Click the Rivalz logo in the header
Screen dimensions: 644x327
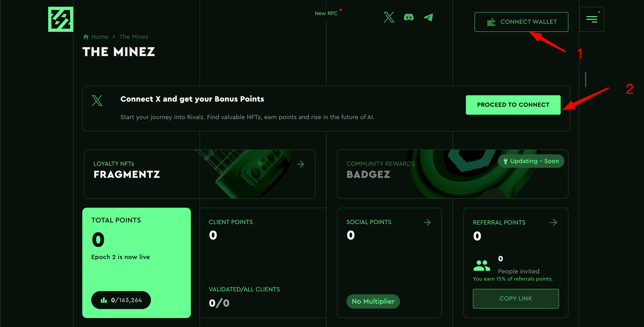click(x=61, y=19)
